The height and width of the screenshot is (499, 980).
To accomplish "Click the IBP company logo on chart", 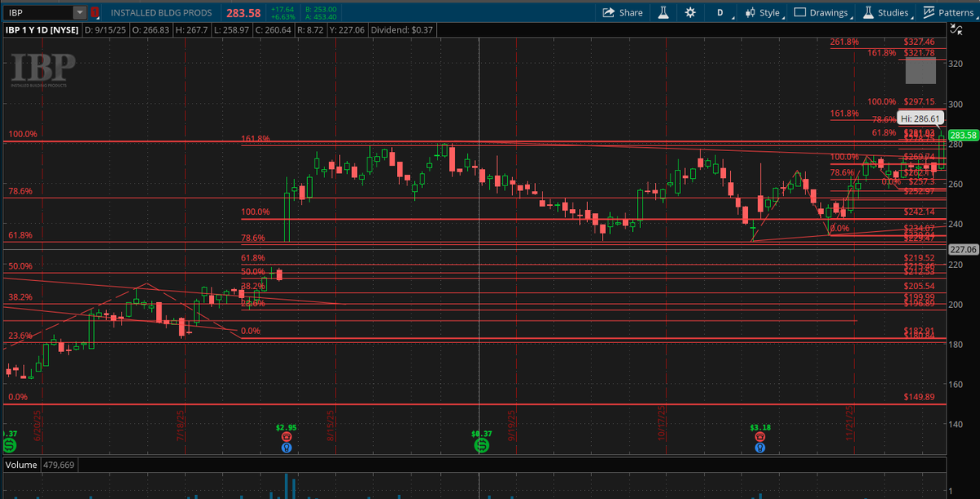I will coord(42,69).
